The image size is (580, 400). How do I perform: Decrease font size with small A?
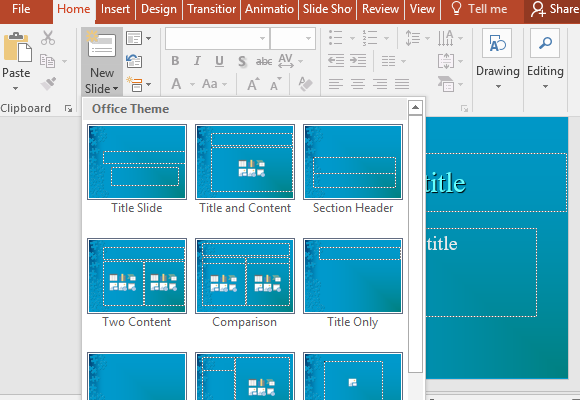(276, 84)
